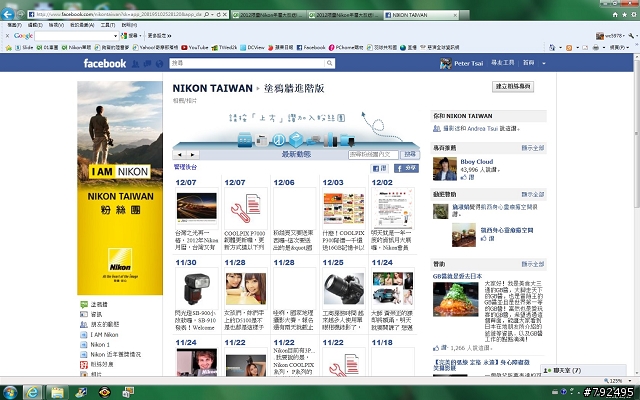Click the next arrow below the shelf
640x400 pixels.
pyautogui.click(x=192, y=155)
